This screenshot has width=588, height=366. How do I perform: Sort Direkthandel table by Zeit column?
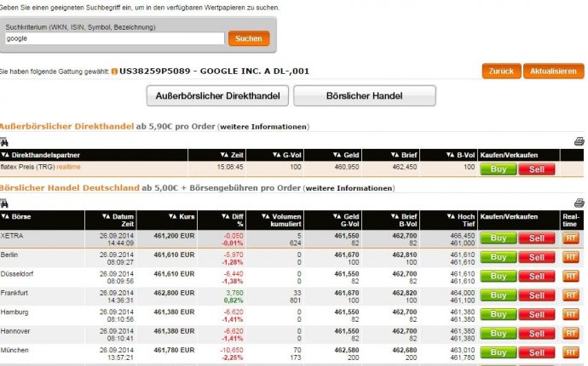(x=232, y=155)
